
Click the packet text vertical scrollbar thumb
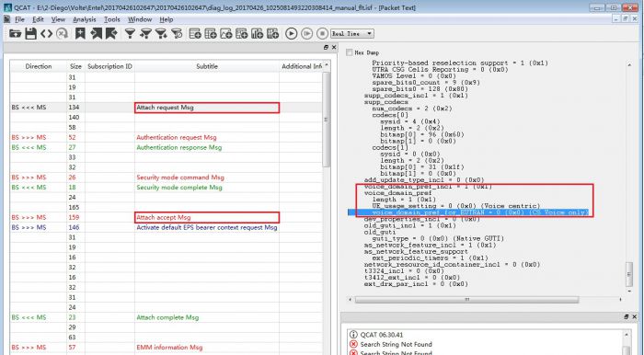click(x=628, y=274)
